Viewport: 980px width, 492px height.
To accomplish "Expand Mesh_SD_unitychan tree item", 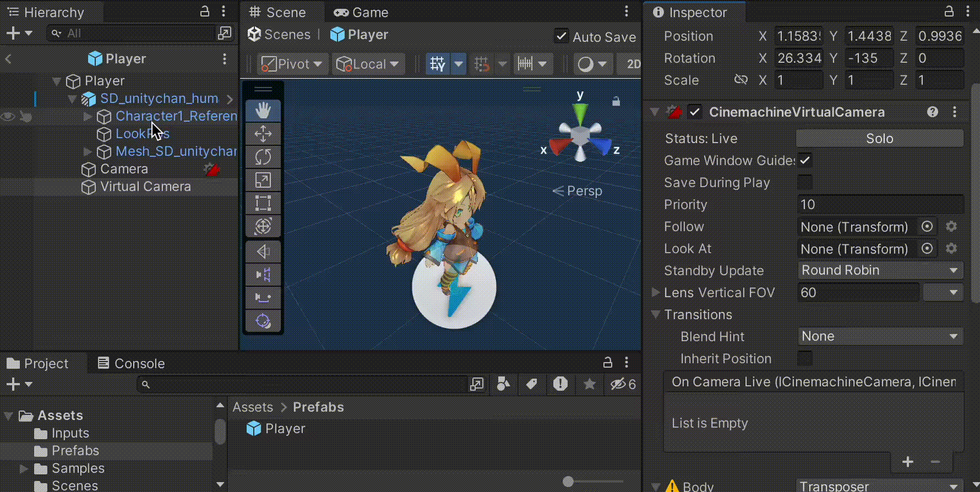I will coord(87,151).
